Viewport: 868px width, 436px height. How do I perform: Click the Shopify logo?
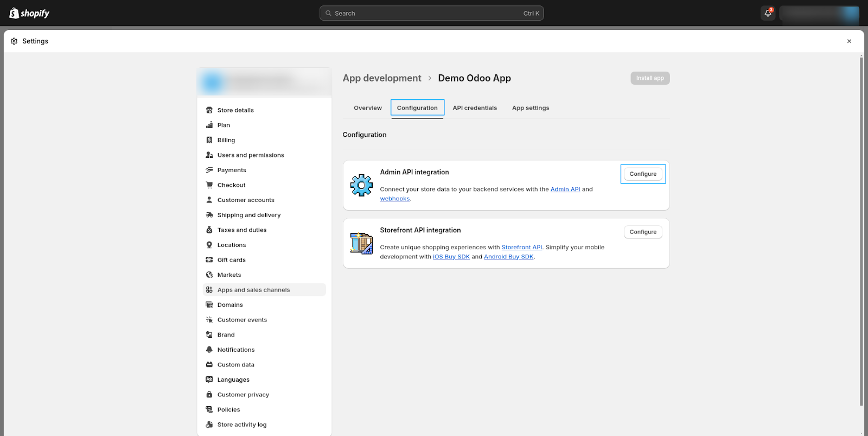pyautogui.click(x=29, y=13)
